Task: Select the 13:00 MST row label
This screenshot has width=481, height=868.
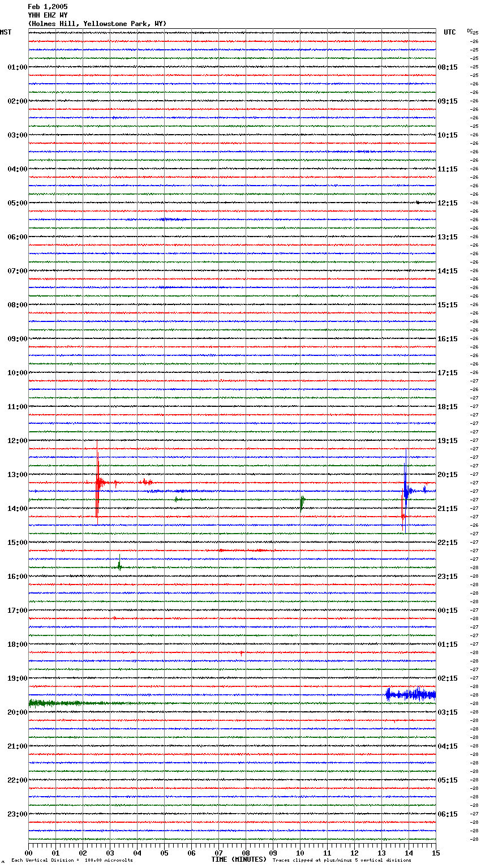Action: click(17, 475)
